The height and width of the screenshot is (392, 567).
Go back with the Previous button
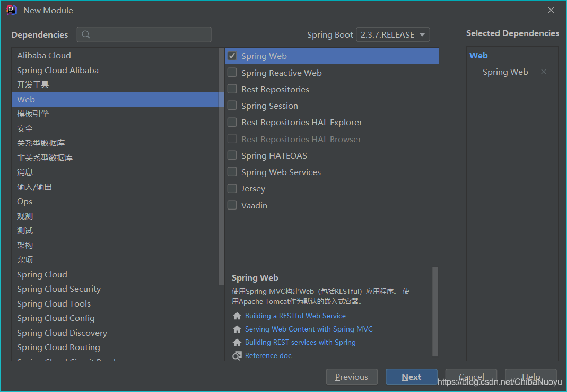(352, 377)
